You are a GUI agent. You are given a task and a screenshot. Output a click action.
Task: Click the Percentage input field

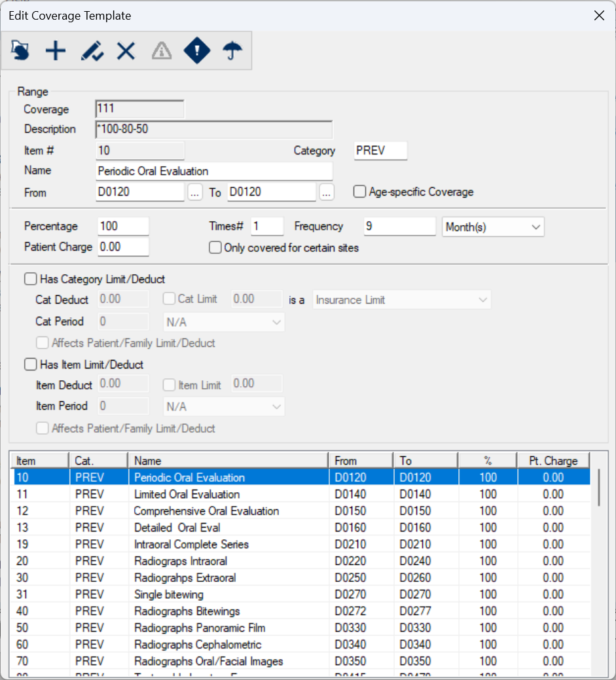[122, 226]
